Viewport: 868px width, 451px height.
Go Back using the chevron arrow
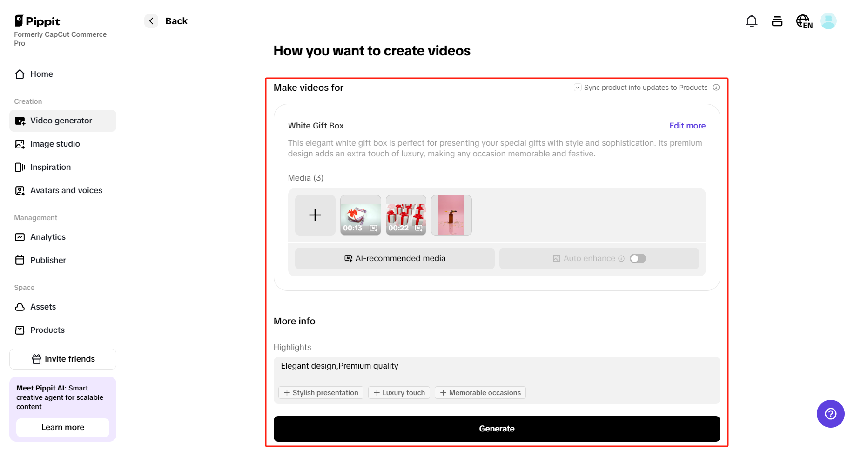(x=151, y=21)
